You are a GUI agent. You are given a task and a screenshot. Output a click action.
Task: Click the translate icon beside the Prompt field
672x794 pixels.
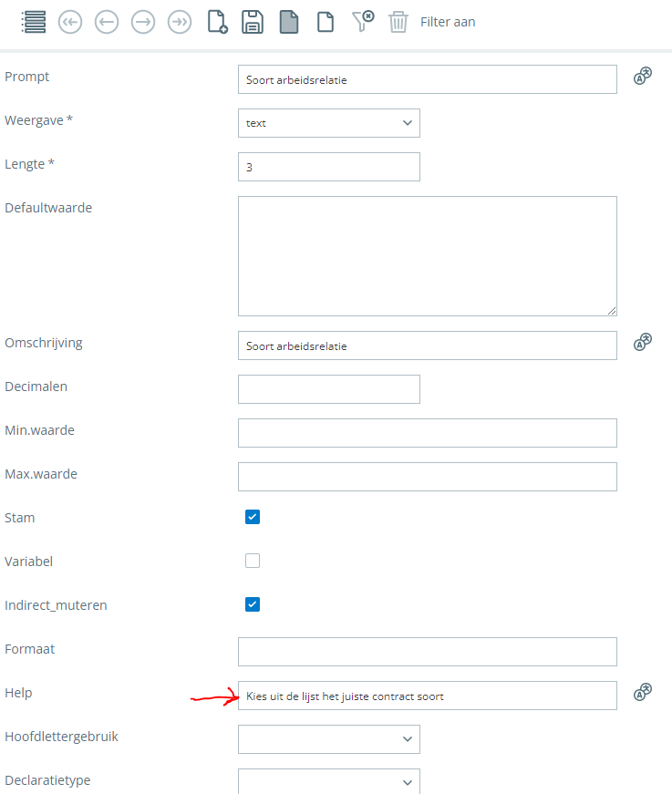(x=644, y=77)
